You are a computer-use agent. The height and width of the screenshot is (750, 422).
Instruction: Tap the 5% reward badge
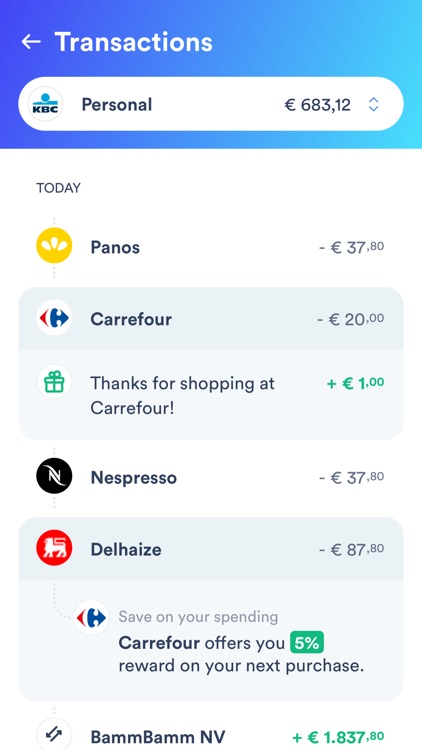(307, 643)
